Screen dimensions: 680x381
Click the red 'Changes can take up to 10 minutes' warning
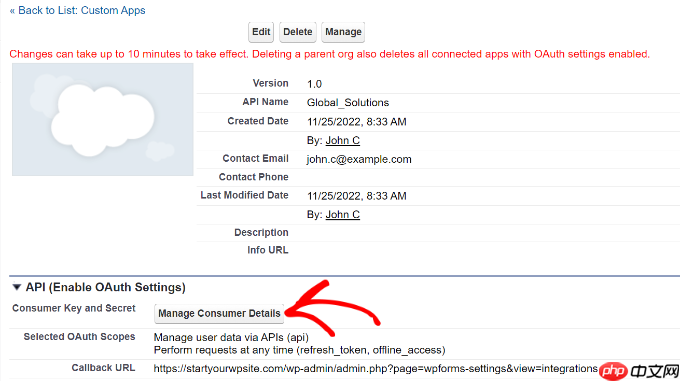(330, 54)
